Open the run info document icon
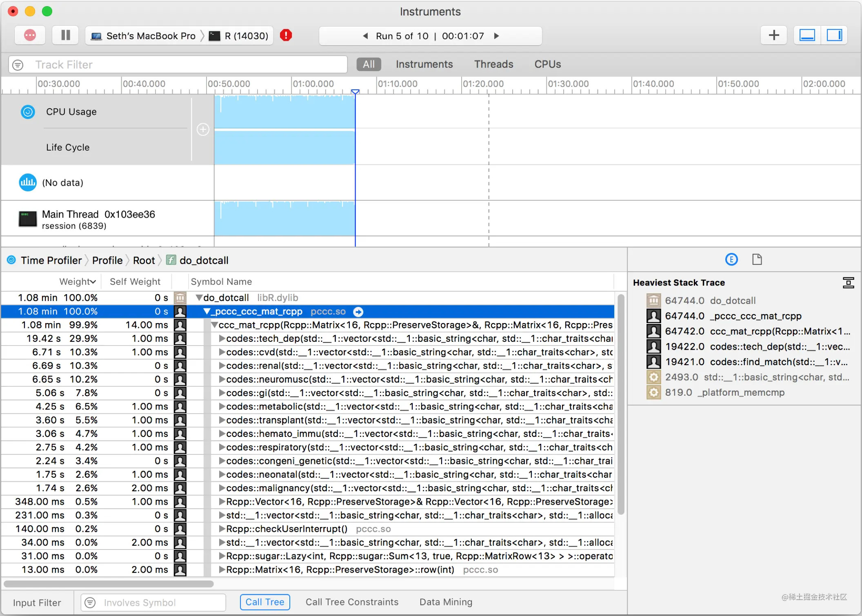Image resolution: width=862 pixels, height=616 pixels. 757,259
